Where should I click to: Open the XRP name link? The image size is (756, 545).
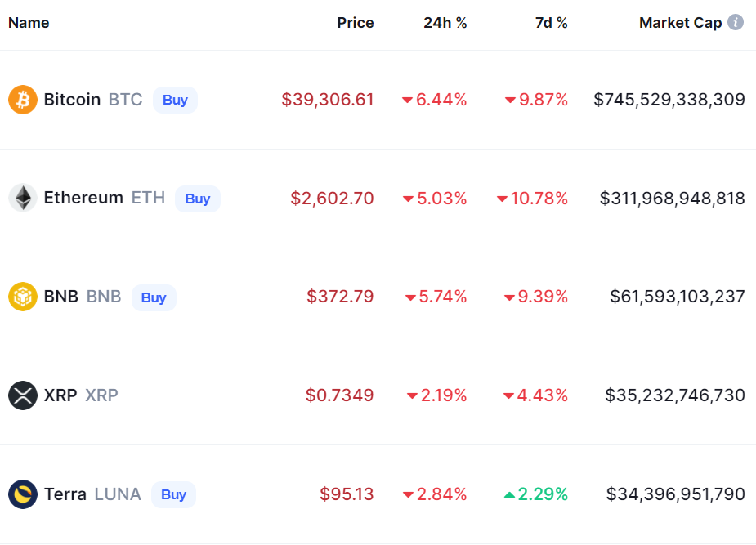60,395
